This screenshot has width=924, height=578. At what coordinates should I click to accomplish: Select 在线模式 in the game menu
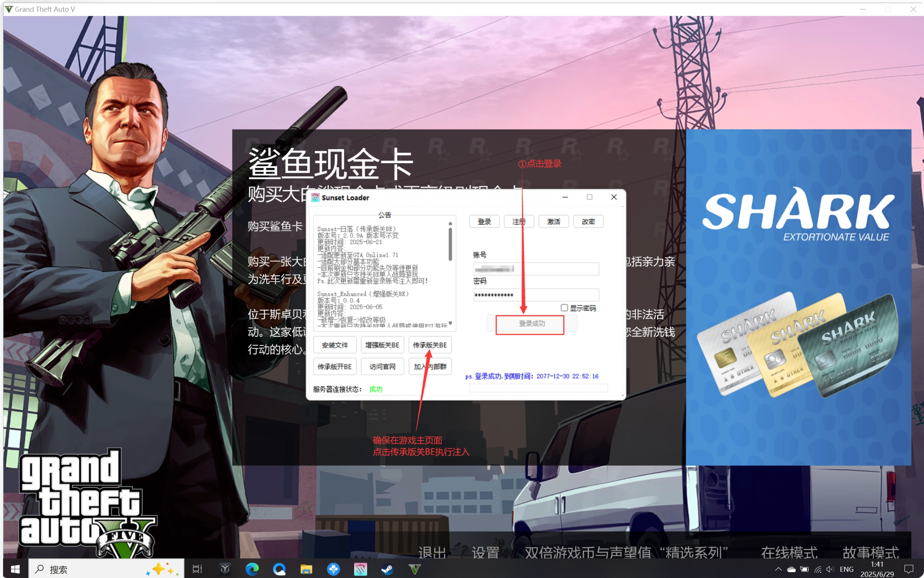pos(789,552)
